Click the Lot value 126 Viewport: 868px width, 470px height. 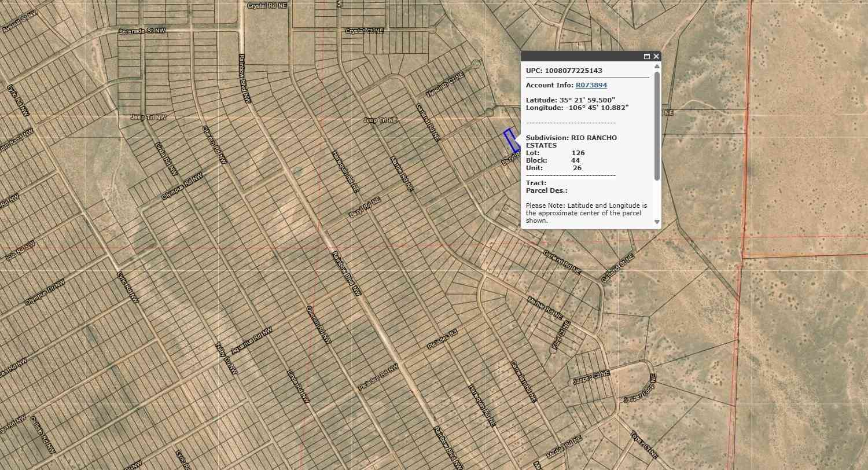click(578, 153)
